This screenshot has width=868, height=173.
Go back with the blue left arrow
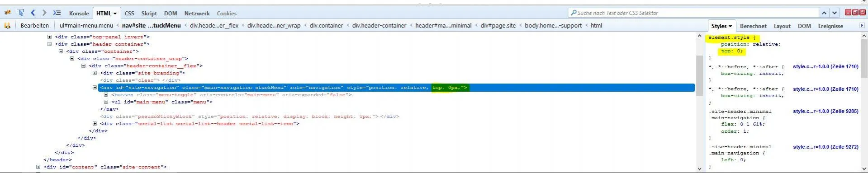coord(33,13)
